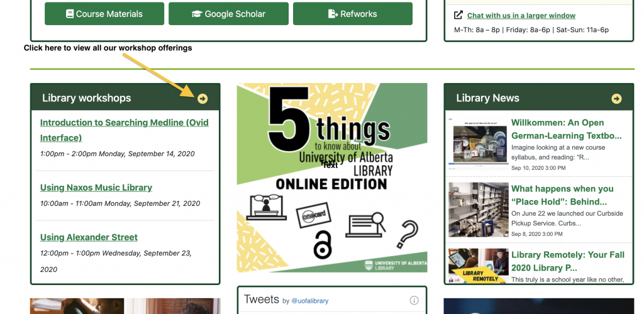Open 'Library Remotely: Your Fall 2020' headline
644x314 pixels.
[x=568, y=261]
